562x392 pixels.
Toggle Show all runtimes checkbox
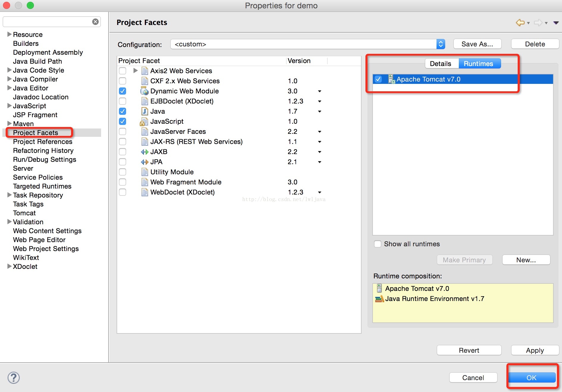(378, 244)
